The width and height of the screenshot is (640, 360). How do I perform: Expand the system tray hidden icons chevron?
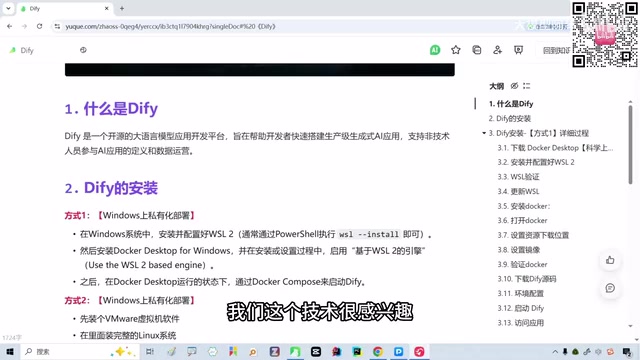555,351
